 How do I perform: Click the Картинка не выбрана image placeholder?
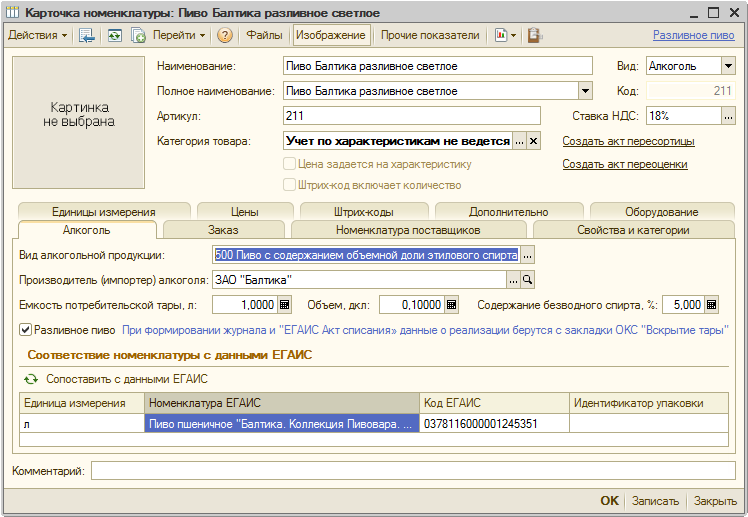(79, 123)
